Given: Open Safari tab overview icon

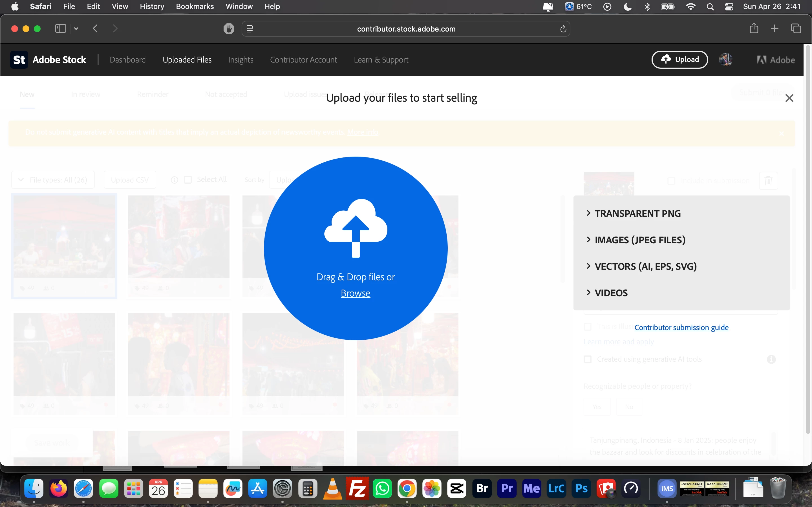Looking at the screenshot, I should (796, 28).
